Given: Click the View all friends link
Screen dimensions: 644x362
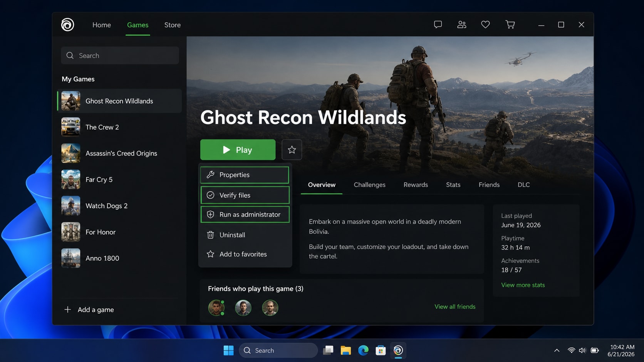Looking at the screenshot, I should tap(455, 307).
